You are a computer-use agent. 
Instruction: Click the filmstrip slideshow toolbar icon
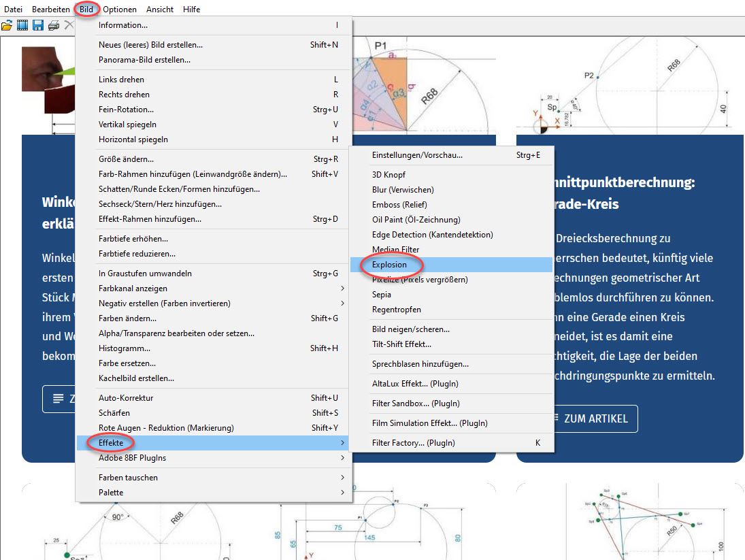22,25
